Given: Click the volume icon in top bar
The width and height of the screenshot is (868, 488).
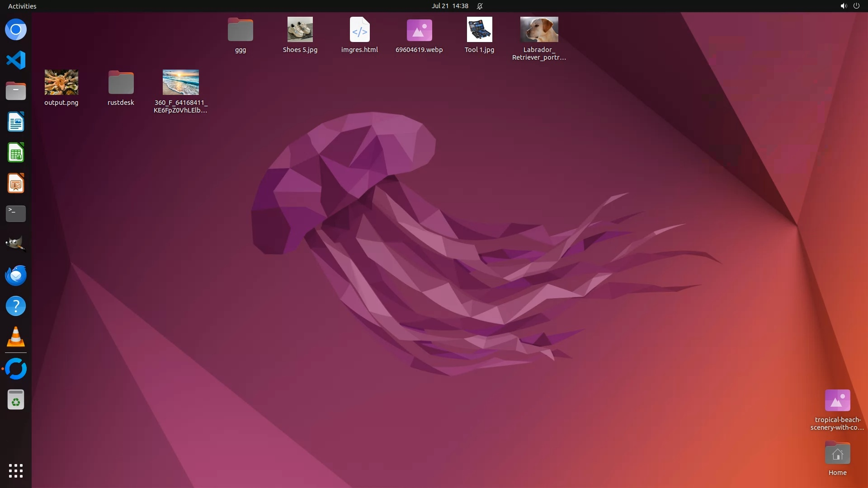Looking at the screenshot, I should tap(843, 6).
